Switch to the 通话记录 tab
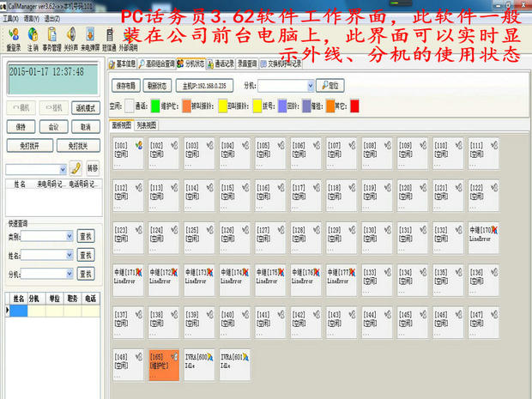 [221, 63]
